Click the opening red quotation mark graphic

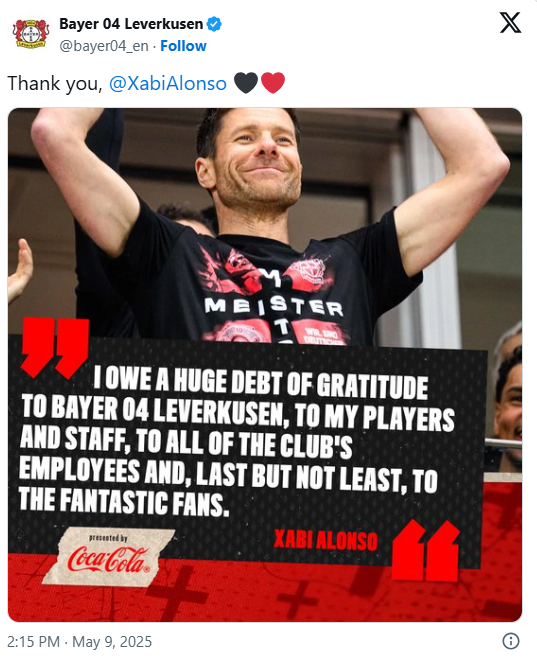tap(55, 348)
